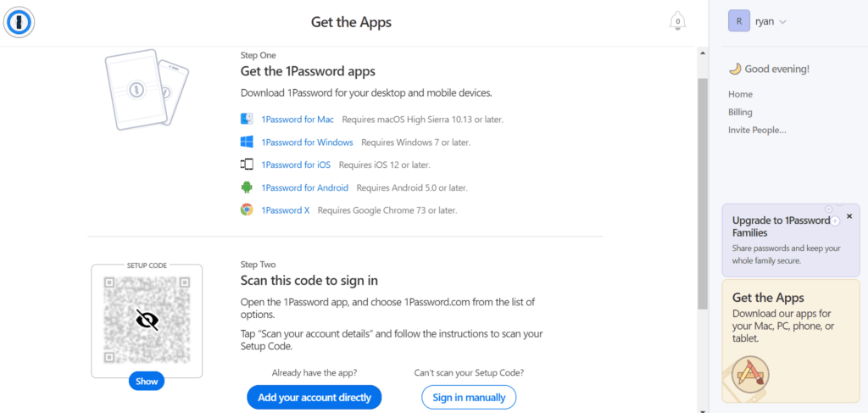This screenshot has height=413, width=868.
Task: Click the ryan account avatar
Action: [x=739, y=21]
